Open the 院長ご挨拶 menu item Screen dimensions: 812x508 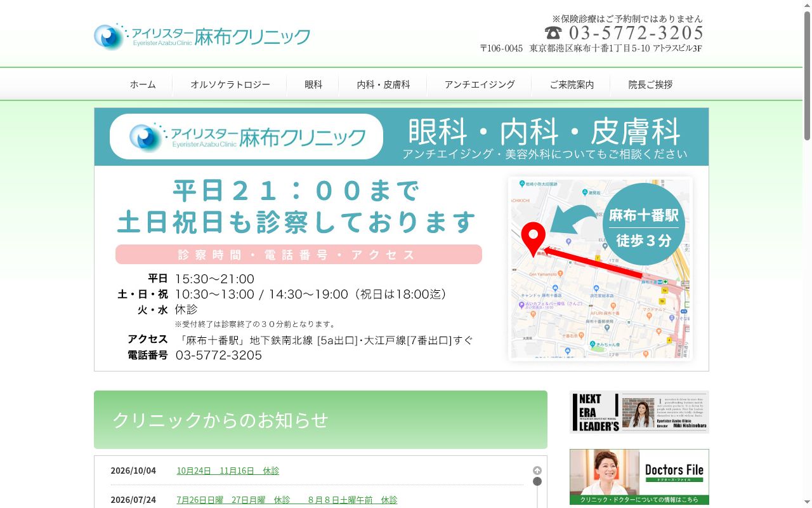[650, 84]
